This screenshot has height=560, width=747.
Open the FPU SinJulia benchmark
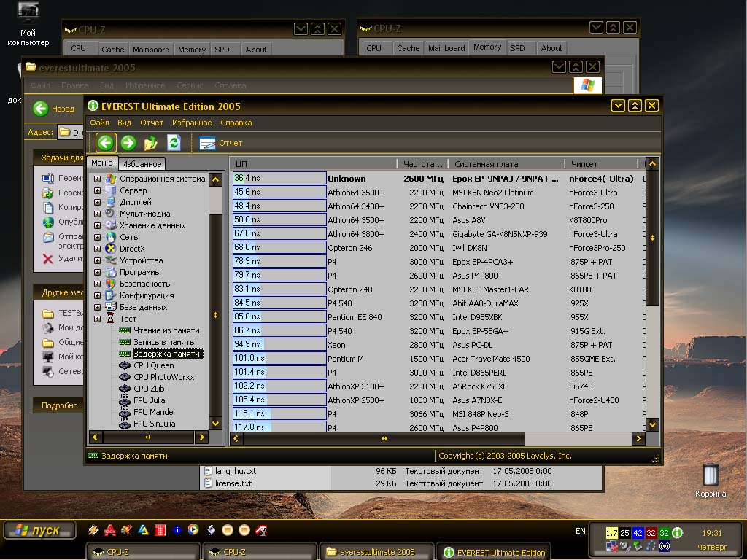pos(155,424)
